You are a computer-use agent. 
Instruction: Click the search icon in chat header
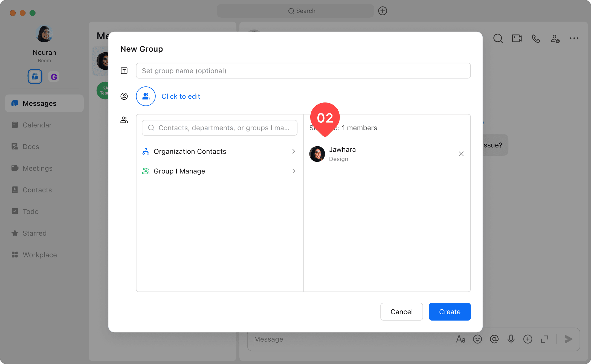point(498,39)
